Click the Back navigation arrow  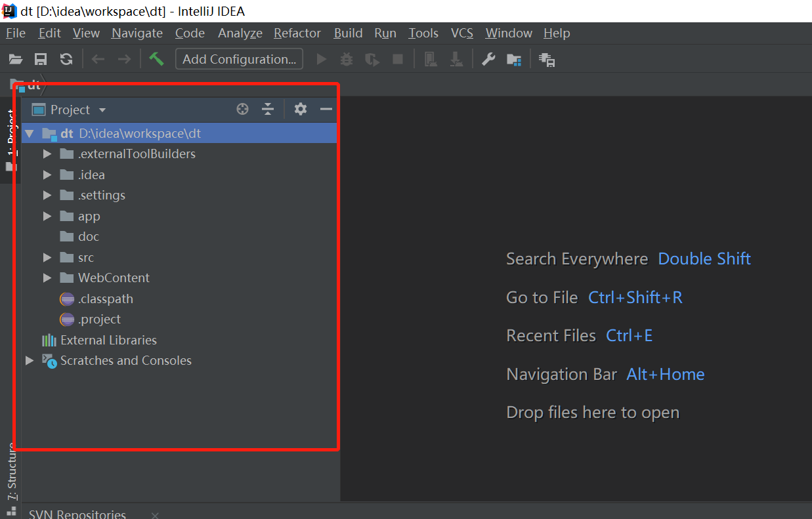pos(98,60)
